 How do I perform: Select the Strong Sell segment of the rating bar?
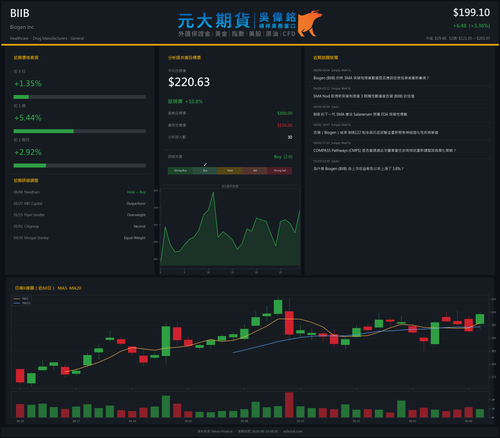(280, 171)
